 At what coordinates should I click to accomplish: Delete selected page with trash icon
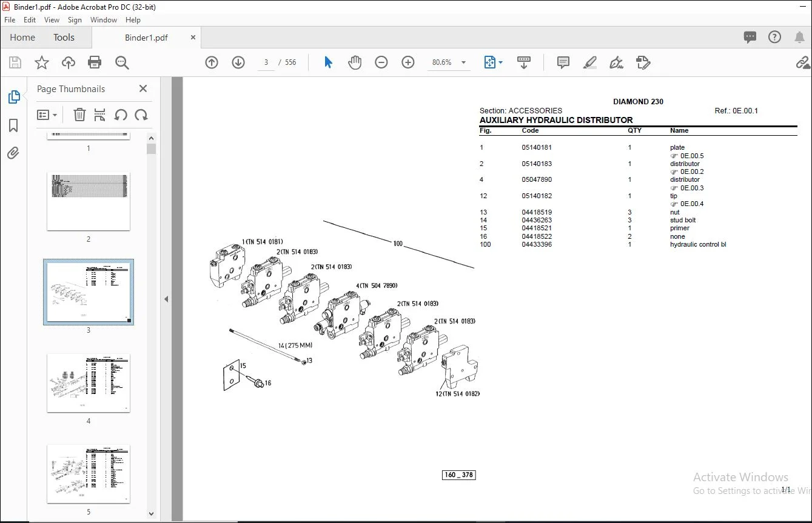79,115
